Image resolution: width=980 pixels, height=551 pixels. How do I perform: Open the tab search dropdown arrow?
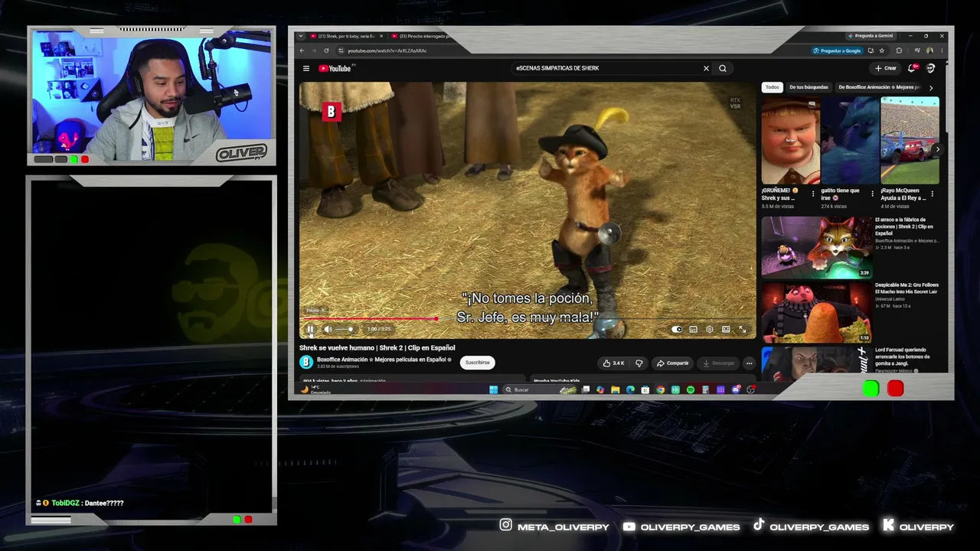pyautogui.click(x=302, y=36)
